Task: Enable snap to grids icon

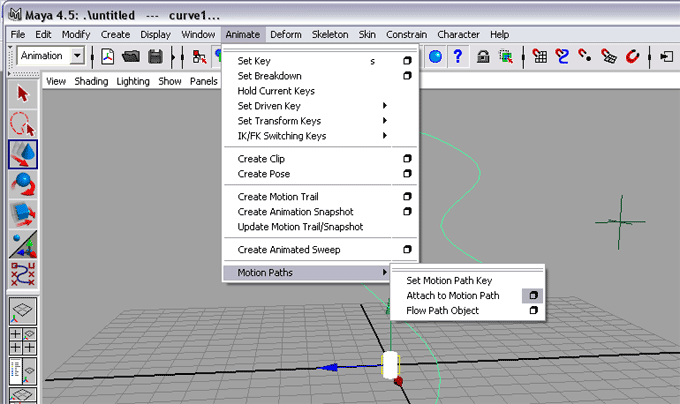Action: point(539,56)
